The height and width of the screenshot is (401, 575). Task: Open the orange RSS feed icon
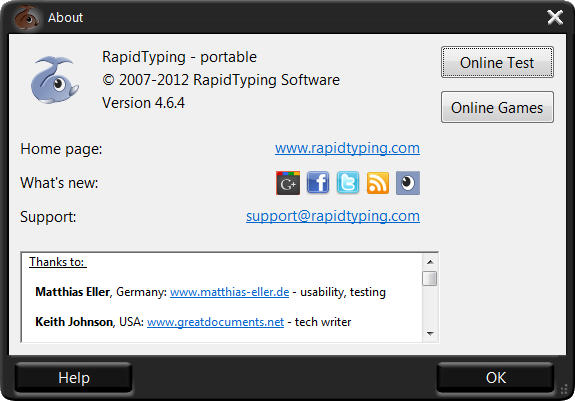pos(378,183)
